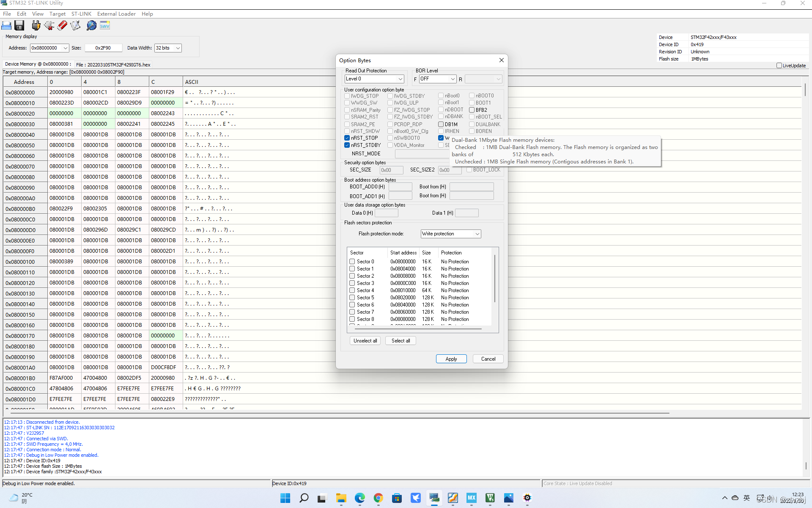
Task: Click the blue bird app taskbar icon
Action: point(415,498)
